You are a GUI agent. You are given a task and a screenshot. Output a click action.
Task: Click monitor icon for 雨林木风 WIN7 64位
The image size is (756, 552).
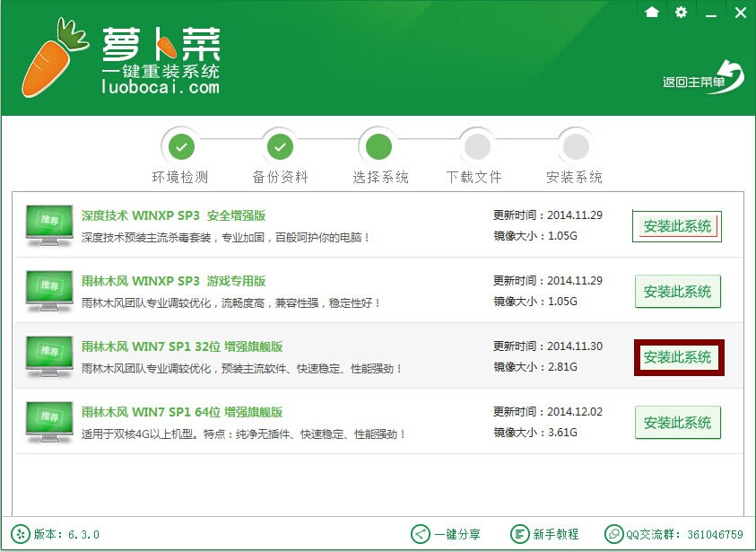pyautogui.click(x=49, y=422)
